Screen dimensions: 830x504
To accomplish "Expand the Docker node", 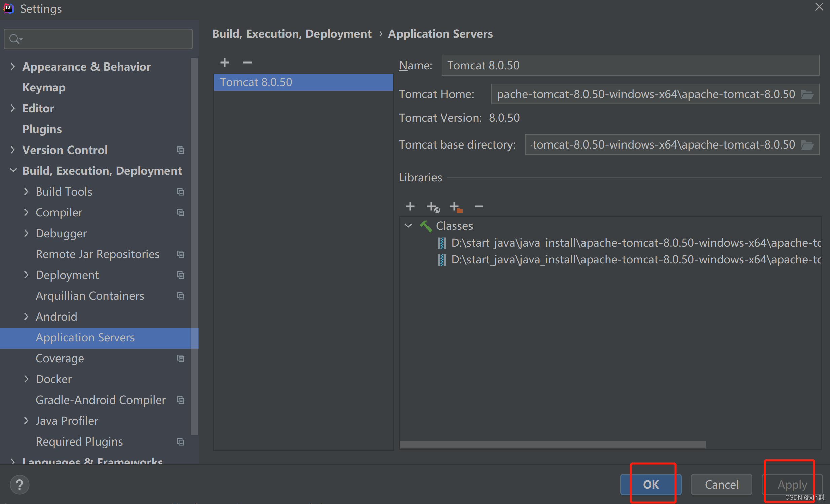I will (26, 380).
